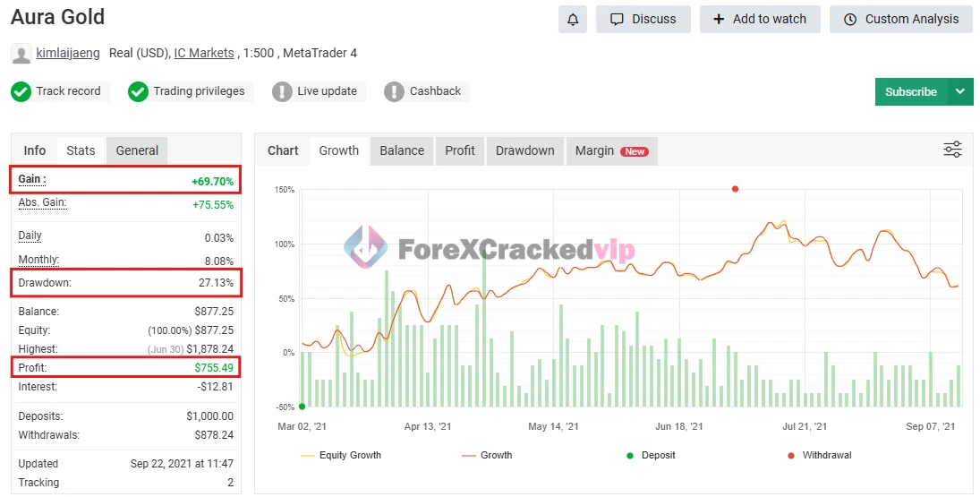This screenshot has width=980, height=497.
Task: Select the Chart tab
Action: point(283,150)
